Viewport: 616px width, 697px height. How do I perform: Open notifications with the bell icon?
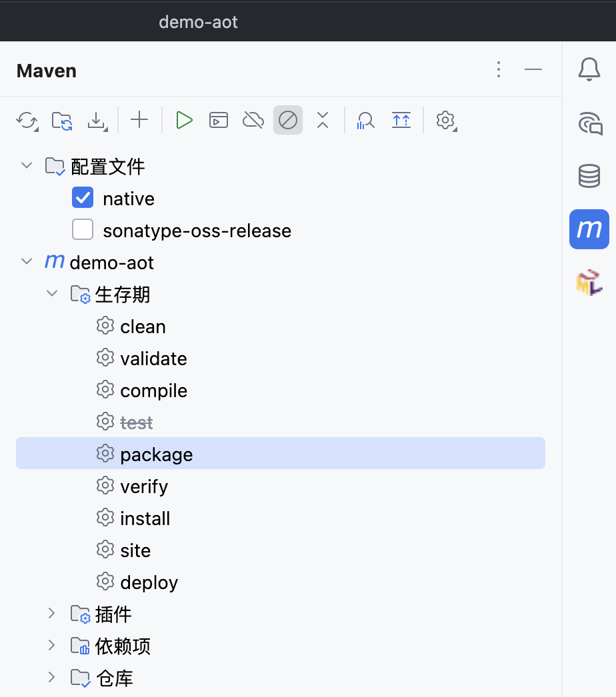(x=589, y=69)
